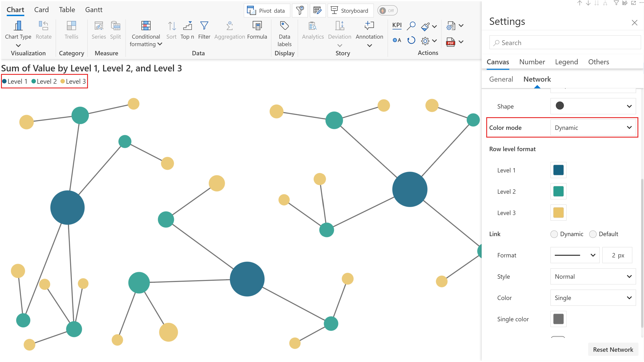The height and width of the screenshot is (362, 644).
Task: Toggle the Off switch in toolbar
Action: 387,10
